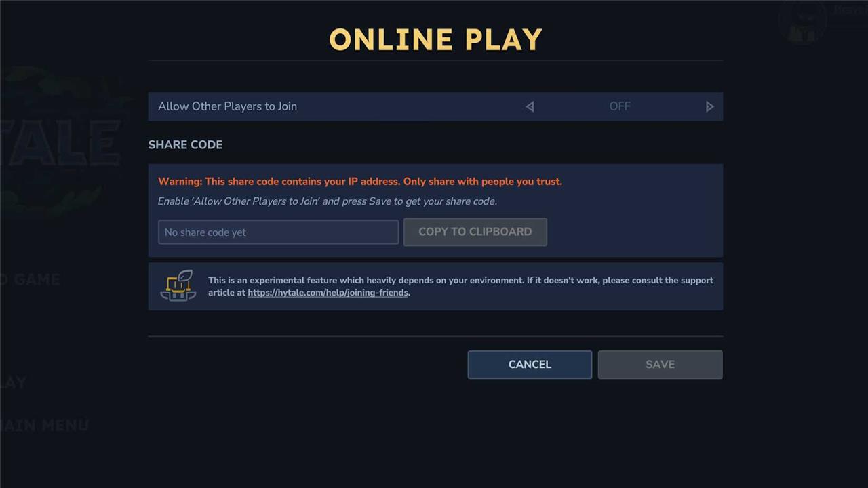Viewport: 868px width, 488px height.
Task: Click the dimmed player name beside the avatar
Action: [x=850, y=10]
